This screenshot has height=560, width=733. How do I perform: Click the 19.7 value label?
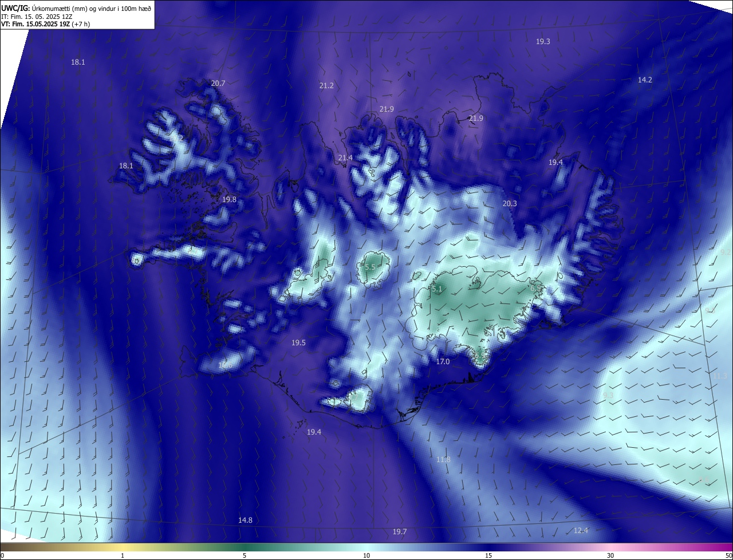click(x=400, y=532)
